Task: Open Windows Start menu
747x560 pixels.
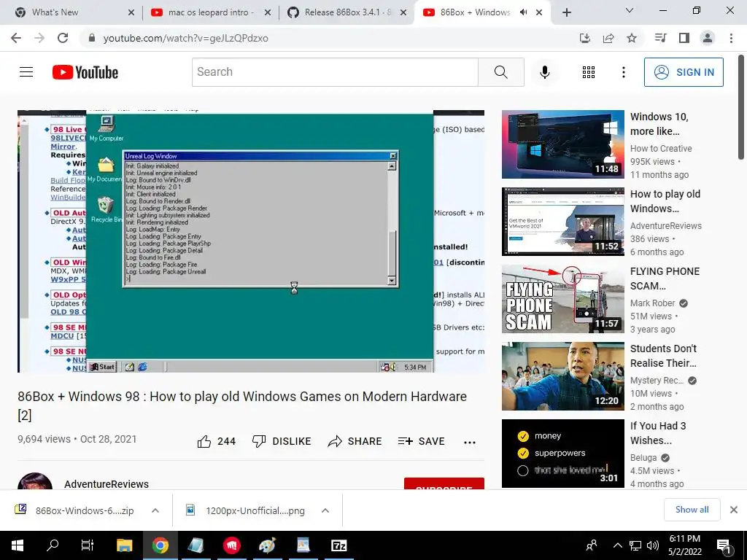Action: coord(18,545)
